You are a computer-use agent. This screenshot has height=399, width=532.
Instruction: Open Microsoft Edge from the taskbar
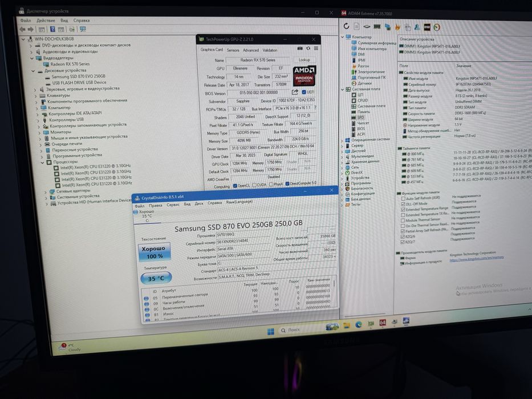click(359, 325)
